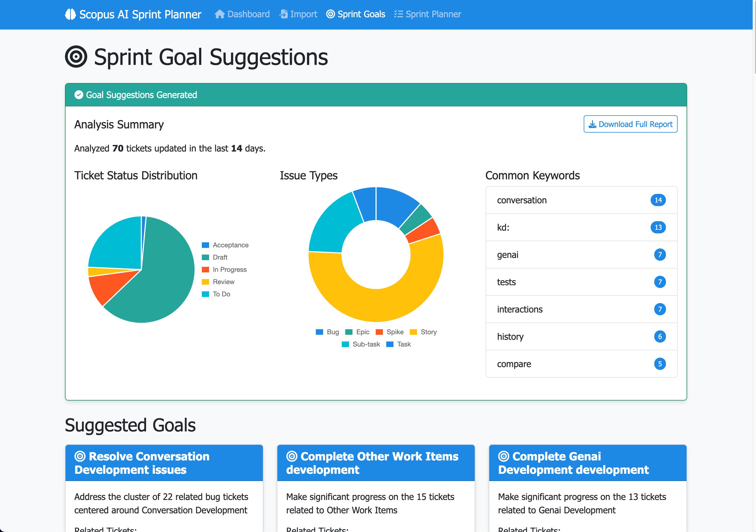
Task: Click the Common Keywords heading
Action: click(532, 175)
